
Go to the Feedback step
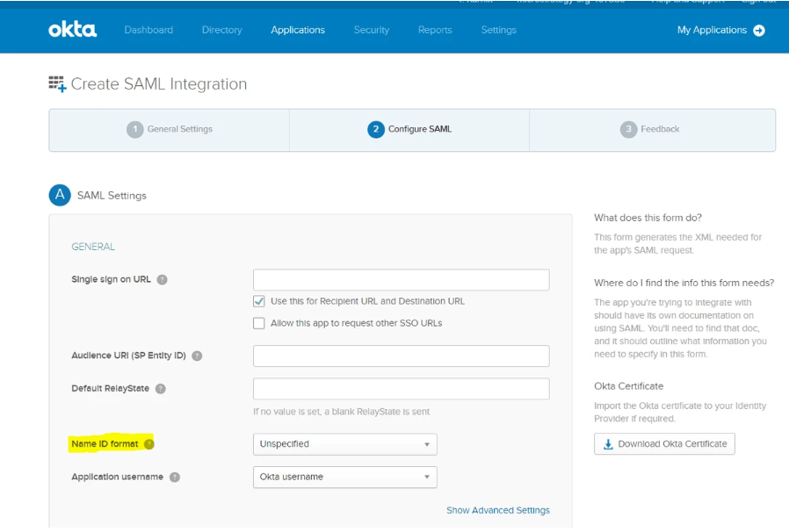650,130
